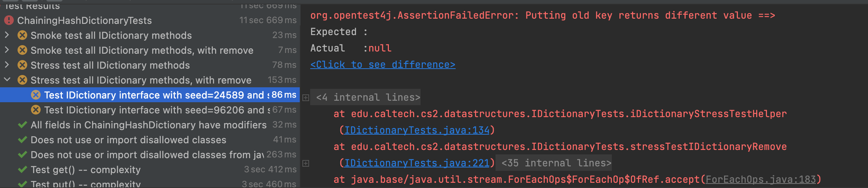
Task: Expand 'Smoke test all IDictionary methods, with remove'
Action: click(7, 50)
